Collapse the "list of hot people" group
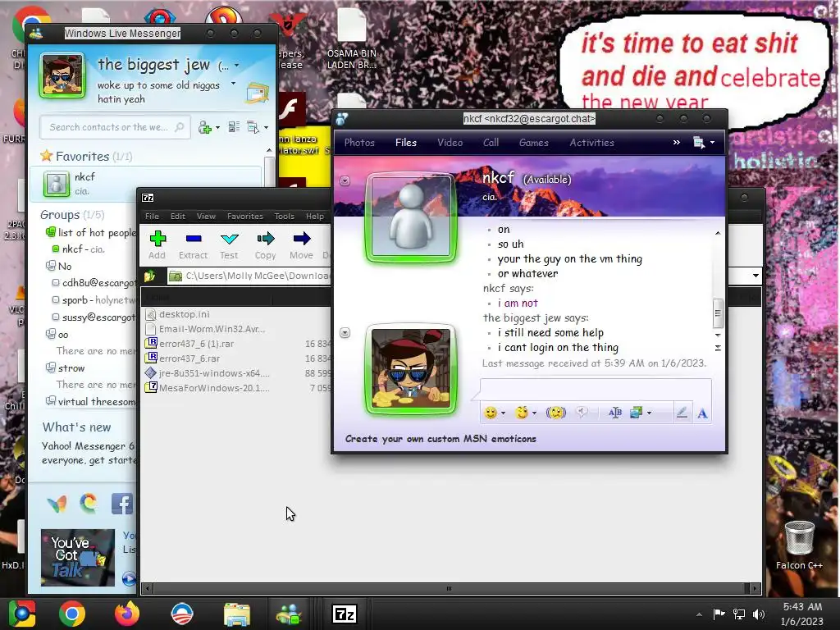The image size is (840, 630). 51,232
